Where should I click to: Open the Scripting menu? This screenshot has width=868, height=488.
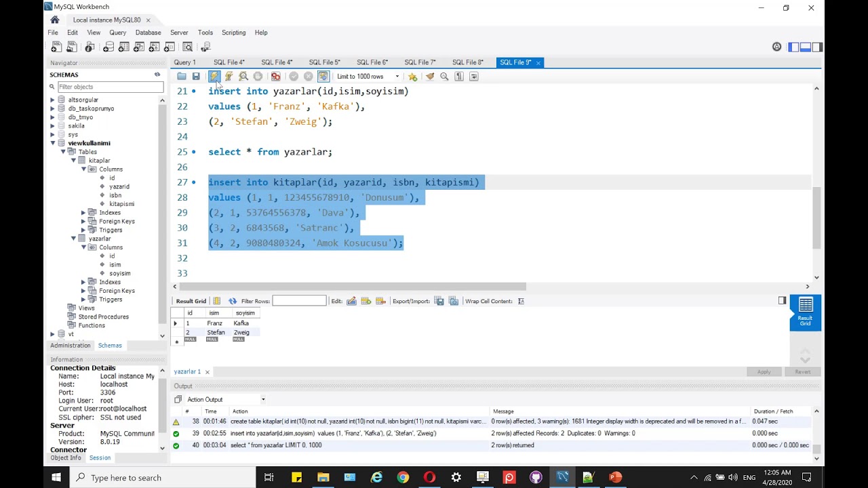pyautogui.click(x=233, y=33)
